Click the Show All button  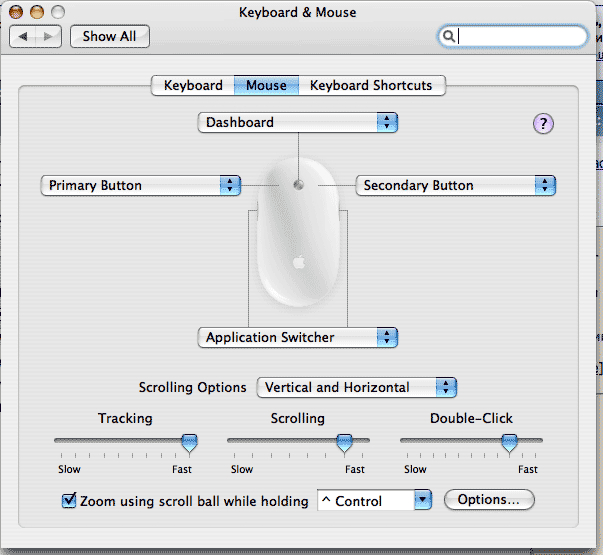(x=109, y=36)
